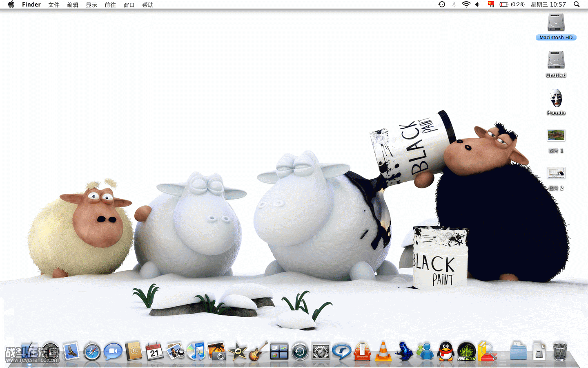Open System Preferences gear in Dock
588x368 pixels.
pyautogui.click(x=321, y=352)
